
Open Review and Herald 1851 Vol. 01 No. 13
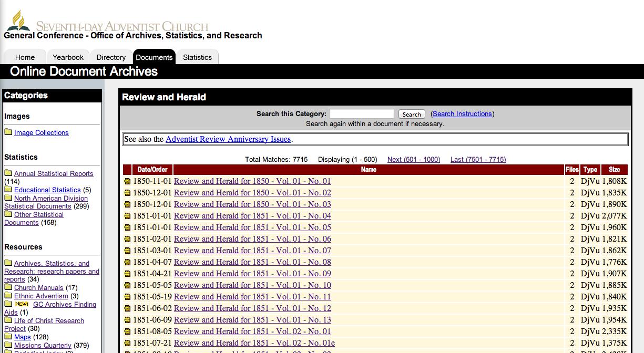point(252,320)
